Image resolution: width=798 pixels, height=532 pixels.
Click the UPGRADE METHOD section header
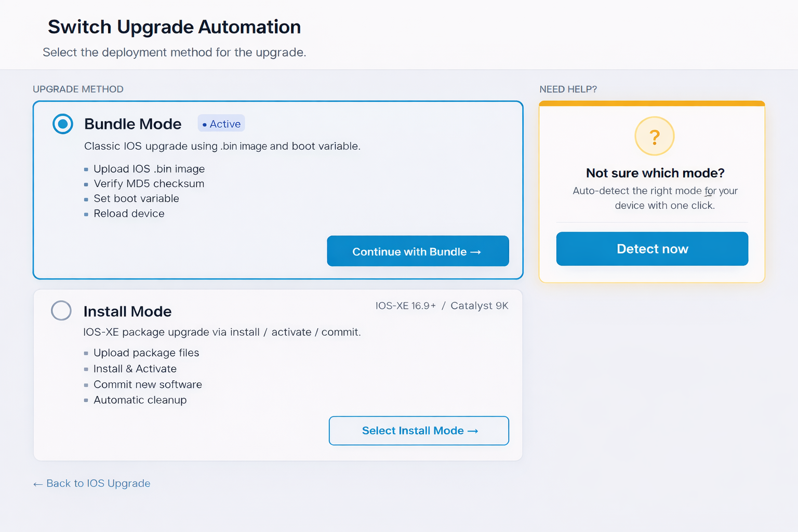click(78, 89)
